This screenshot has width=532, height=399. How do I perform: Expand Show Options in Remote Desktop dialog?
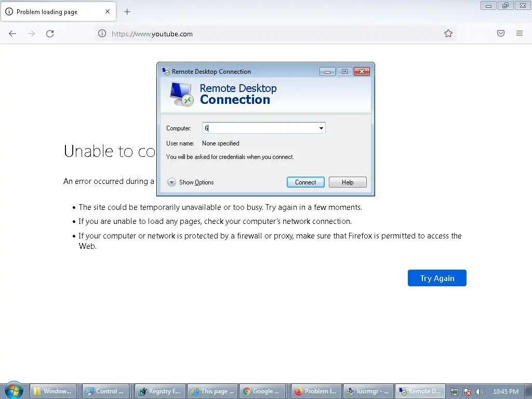[x=190, y=182]
